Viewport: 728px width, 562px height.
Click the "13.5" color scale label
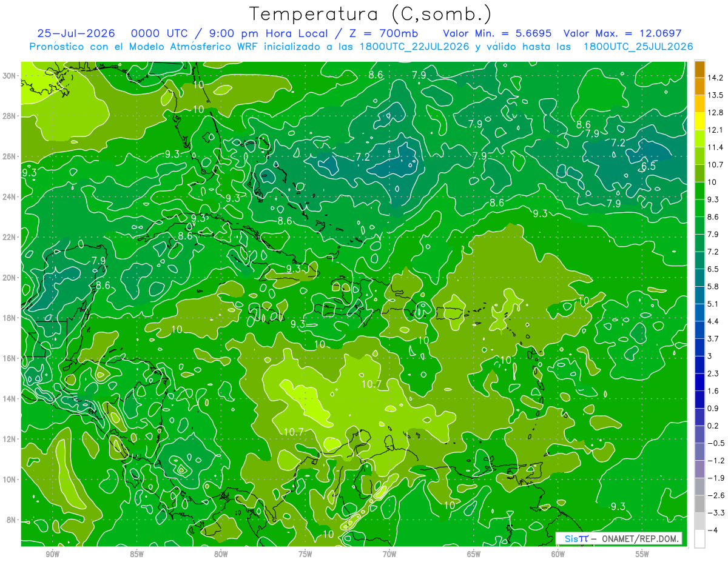point(715,95)
